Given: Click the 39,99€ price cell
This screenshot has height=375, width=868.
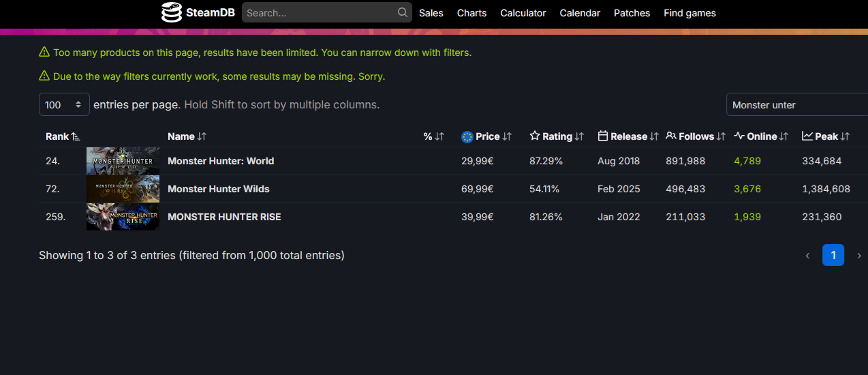Looking at the screenshot, I should 478,217.
